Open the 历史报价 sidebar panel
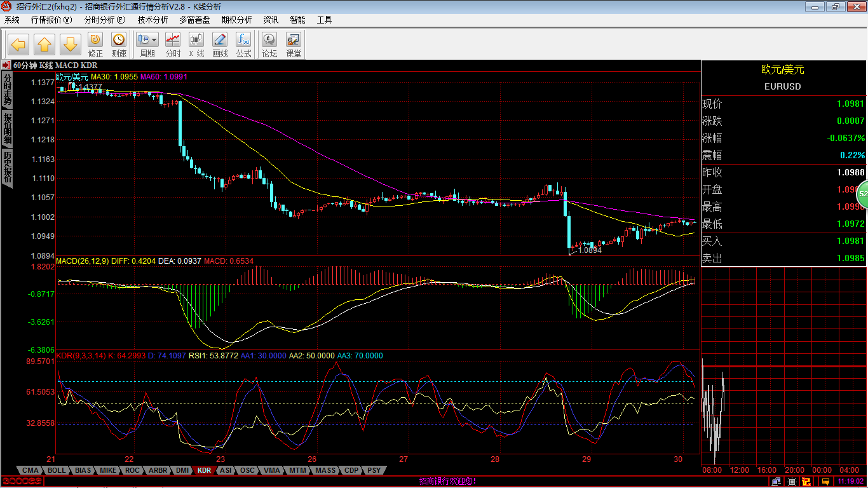868x488 pixels. pyautogui.click(x=6, y=166)
